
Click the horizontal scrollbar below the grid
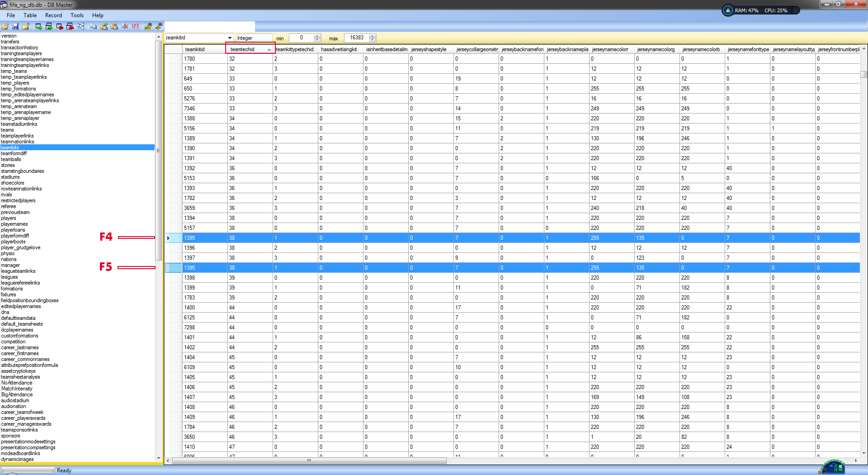(x=309, y=461)
